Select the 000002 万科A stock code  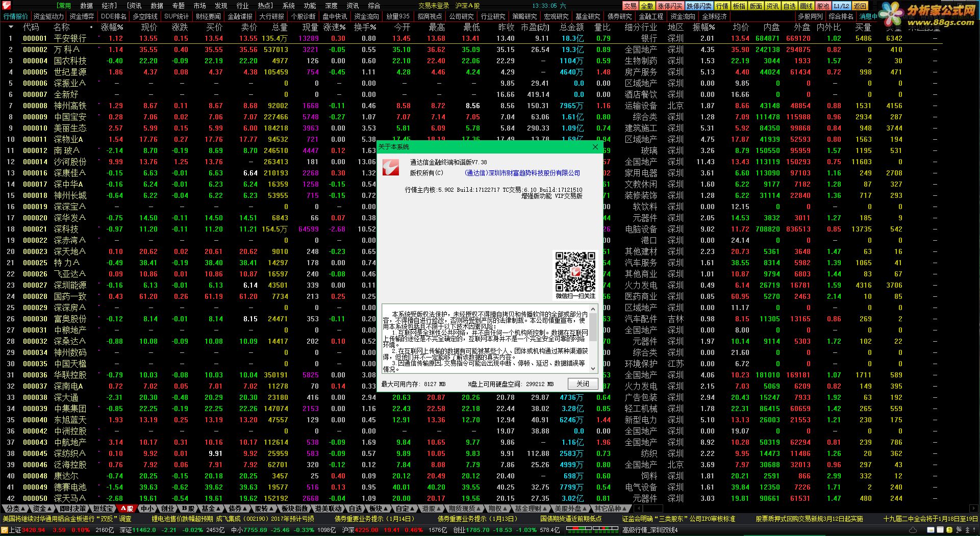(x=35, y=49)
